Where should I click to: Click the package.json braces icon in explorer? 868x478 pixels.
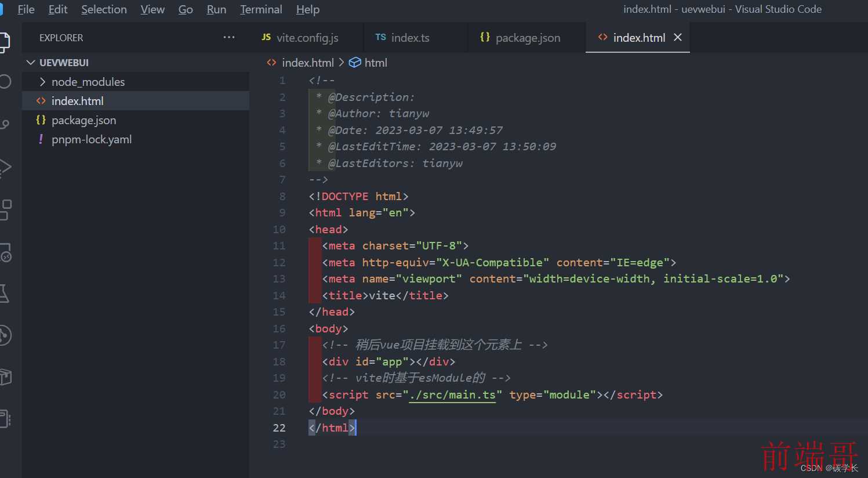[x=41, y=120]
